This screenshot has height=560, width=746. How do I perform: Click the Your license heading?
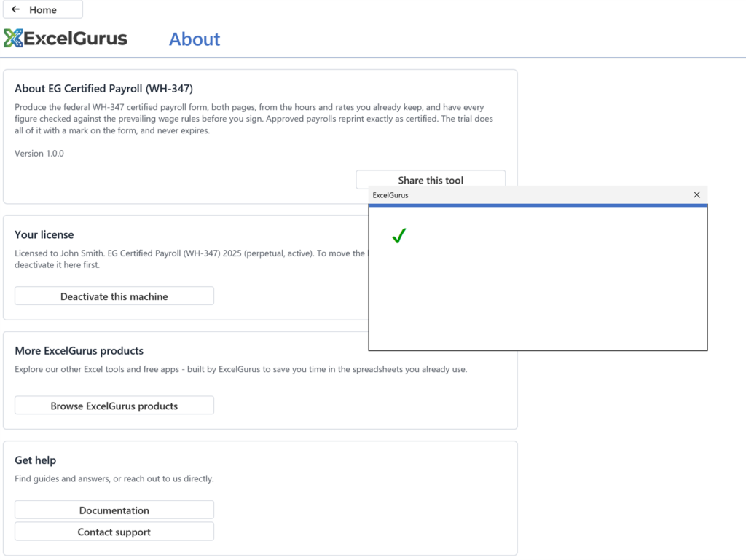[44, 234]
